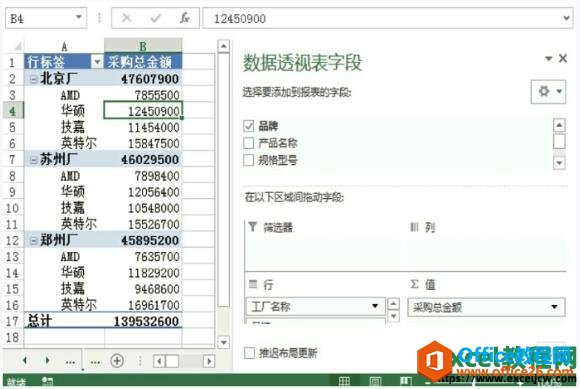
Task: Go to next sheet tab arrow
Action: tap(47, 360)
